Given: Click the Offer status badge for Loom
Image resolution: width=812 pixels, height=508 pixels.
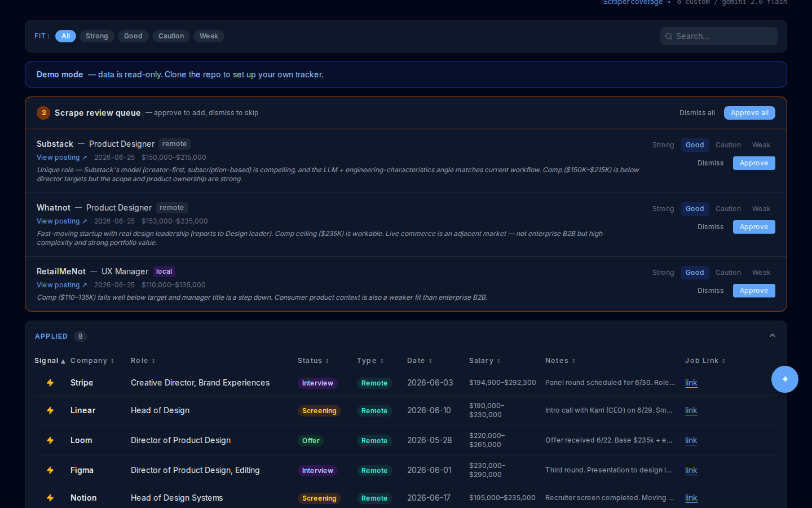Looking at the screenshot, I should point(311,441).
